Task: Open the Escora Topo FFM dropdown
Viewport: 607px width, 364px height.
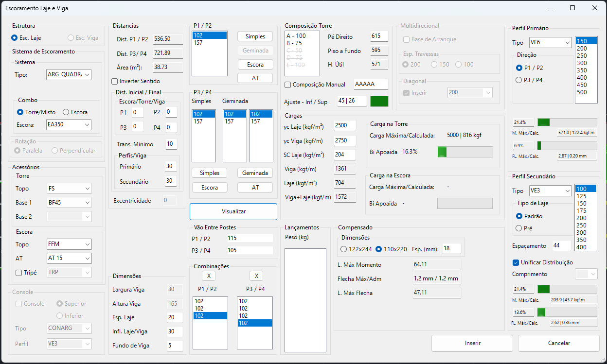Action: 69,244
